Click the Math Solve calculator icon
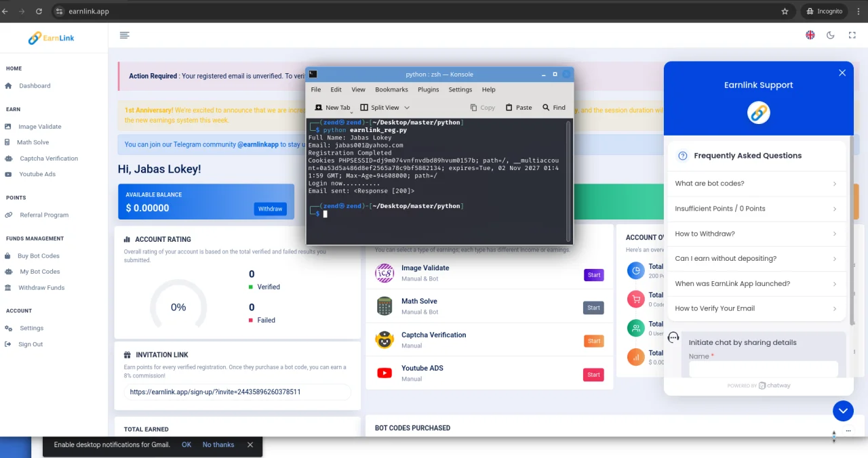The image size is (868, 458). 384,306
